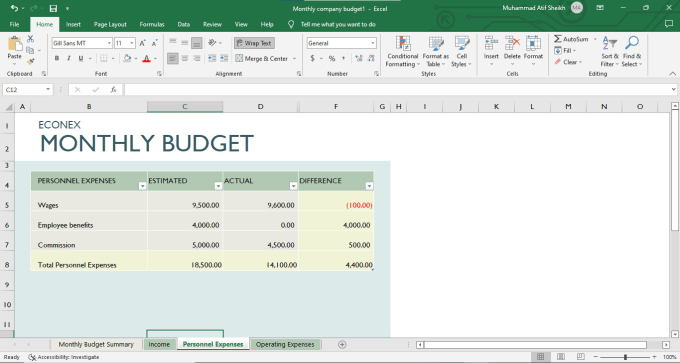Viewport: 680px width, 363px height.
Task: Open the File tab
Action: click(14, 24)
